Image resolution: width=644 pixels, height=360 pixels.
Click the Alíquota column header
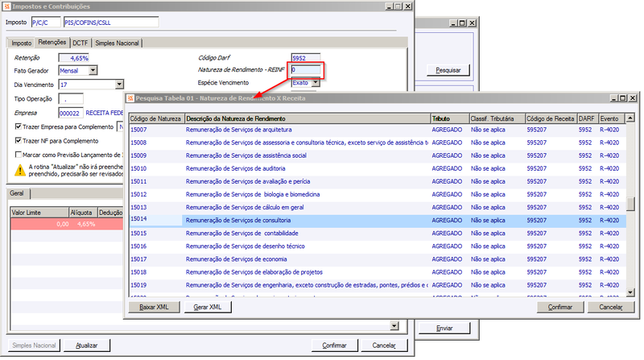pos(83,213)
